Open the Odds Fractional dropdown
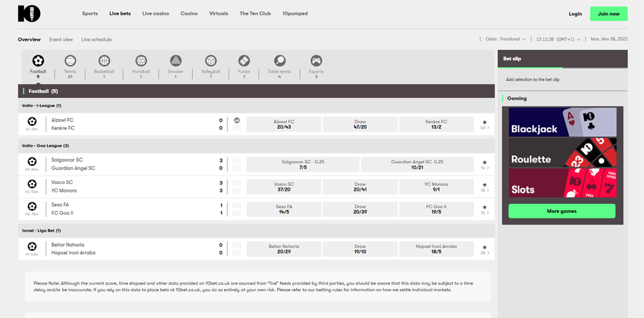 pyautogui.click(x=506, y=39)
